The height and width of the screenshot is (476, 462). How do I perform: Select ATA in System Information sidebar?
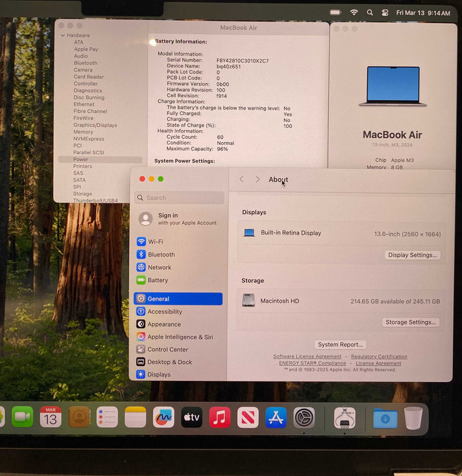(79, 42)
